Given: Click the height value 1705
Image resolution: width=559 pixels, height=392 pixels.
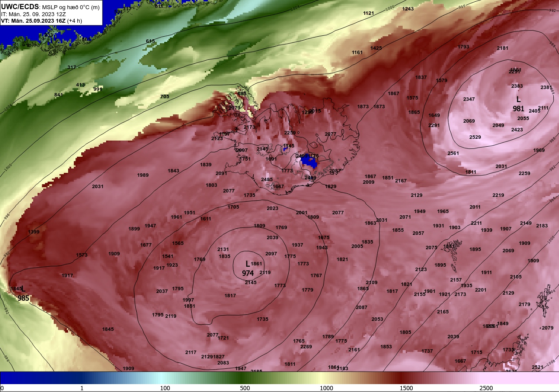Looking at the screenshot, I should pos(233,207).
